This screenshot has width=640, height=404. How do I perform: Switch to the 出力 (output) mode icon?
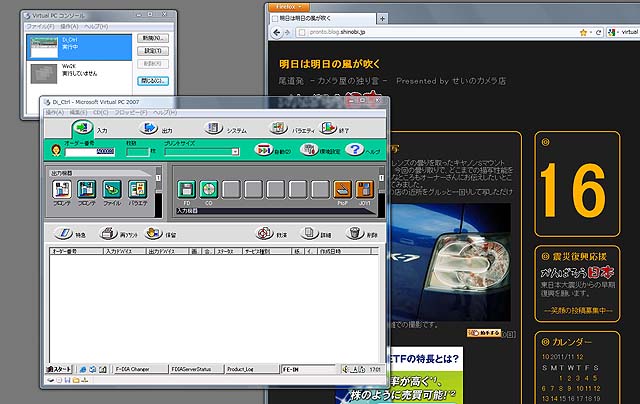pyautogui.click(x=149, y=128)
